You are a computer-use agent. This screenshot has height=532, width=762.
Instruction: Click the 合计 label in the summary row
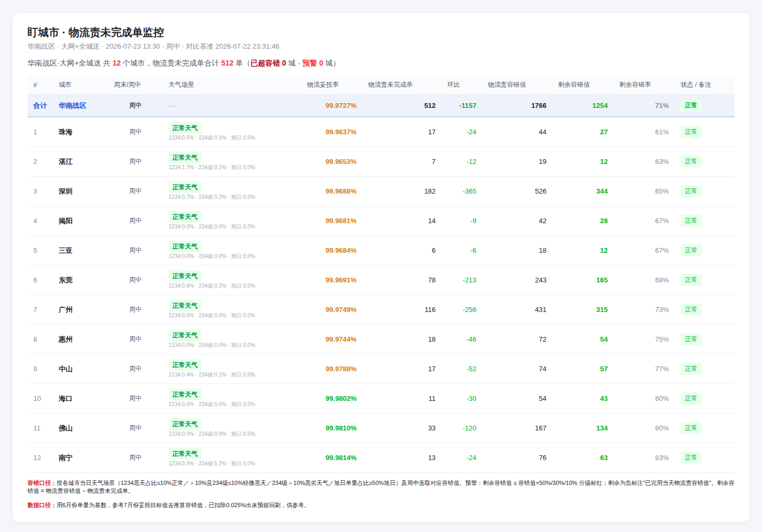pos(40,106)
